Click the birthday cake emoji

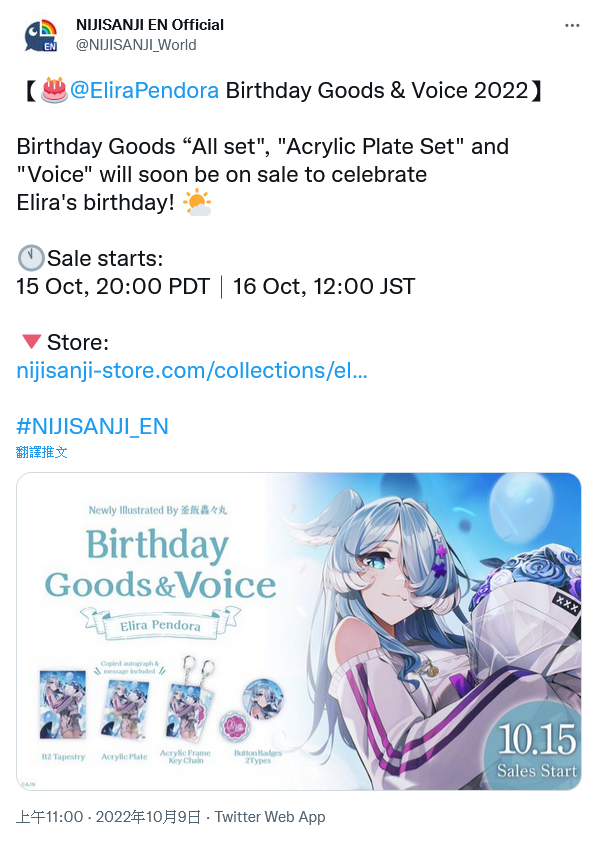click(54, 90)
